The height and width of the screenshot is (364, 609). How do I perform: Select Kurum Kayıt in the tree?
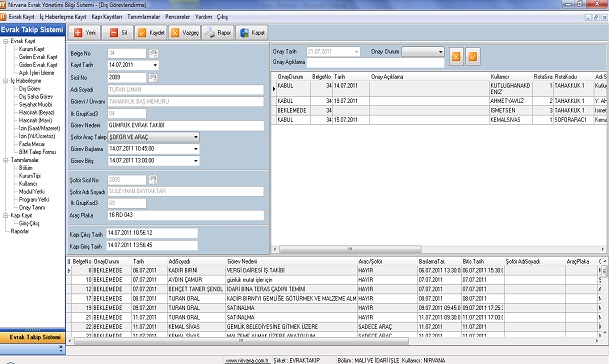point(31,49)
